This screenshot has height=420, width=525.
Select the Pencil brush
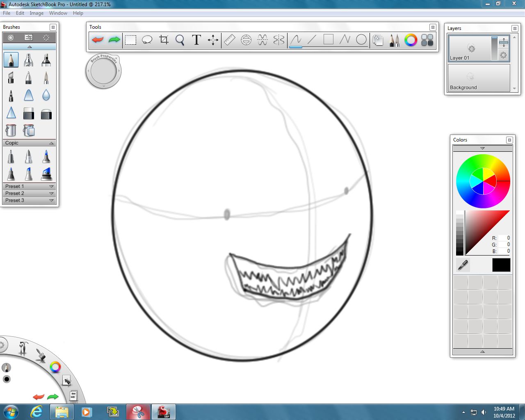tap(11, 60)
